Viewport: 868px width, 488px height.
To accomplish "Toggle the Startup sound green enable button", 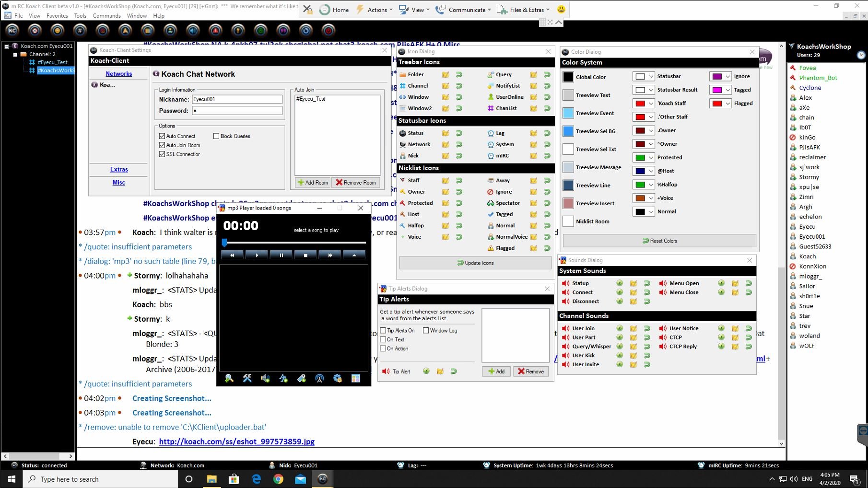I will [620, 283].
